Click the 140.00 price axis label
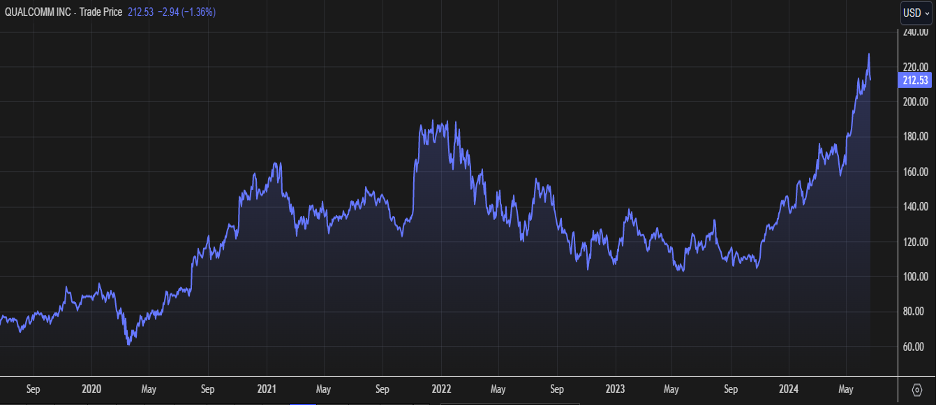This screenshot has height=406, width=936. pyautogui.click(x=916, y=207)
